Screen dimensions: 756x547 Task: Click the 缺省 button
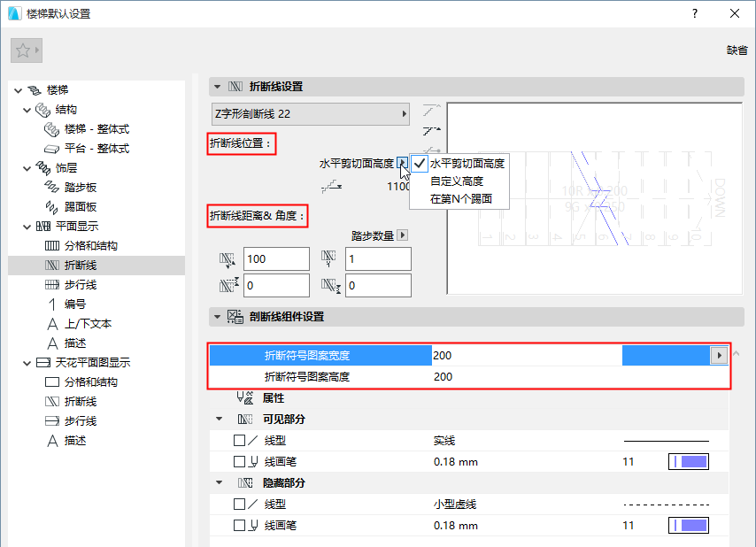pos(737,50)
